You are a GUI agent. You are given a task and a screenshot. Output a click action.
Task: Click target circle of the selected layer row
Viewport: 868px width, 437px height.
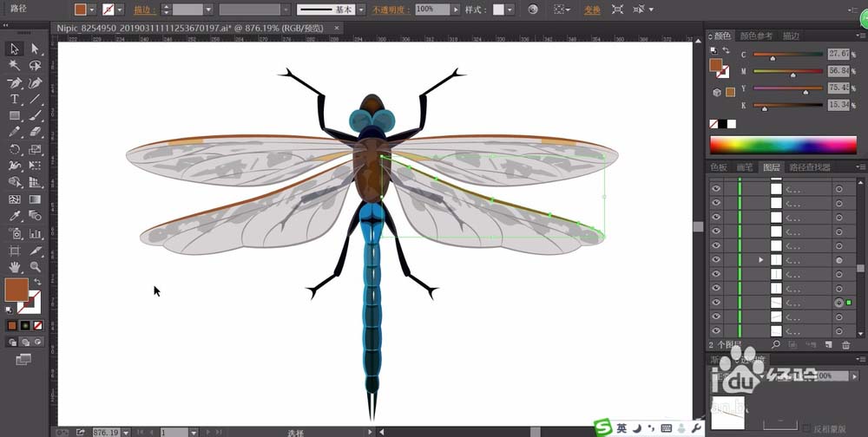tap(838, 303)
